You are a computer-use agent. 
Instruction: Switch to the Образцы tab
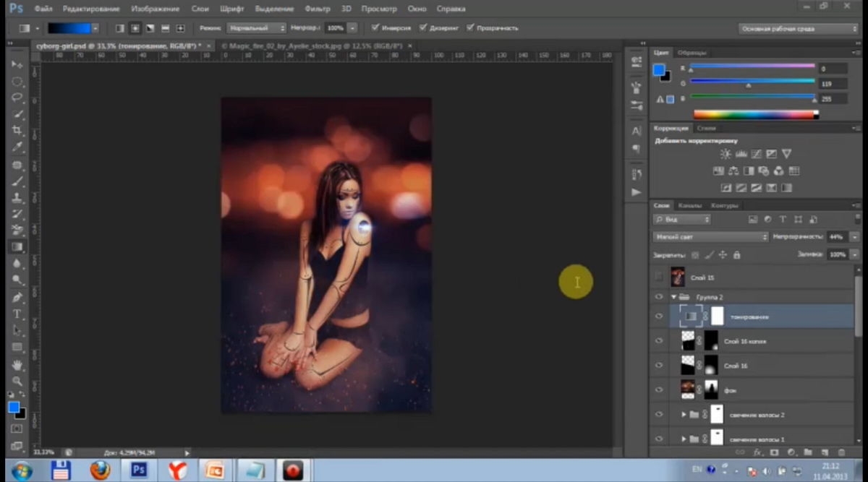click(692, 53)
